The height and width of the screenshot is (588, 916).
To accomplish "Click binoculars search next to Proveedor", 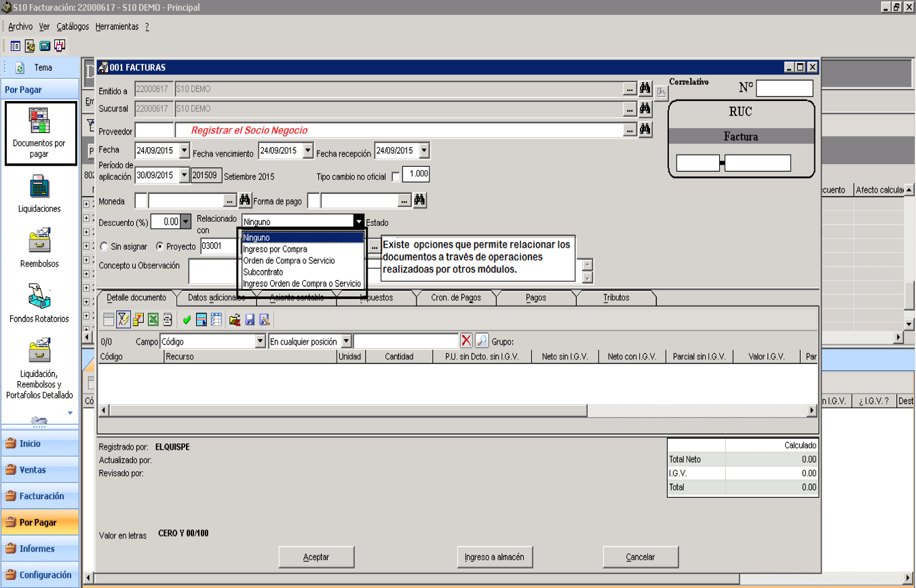I will tap(645, 130).
